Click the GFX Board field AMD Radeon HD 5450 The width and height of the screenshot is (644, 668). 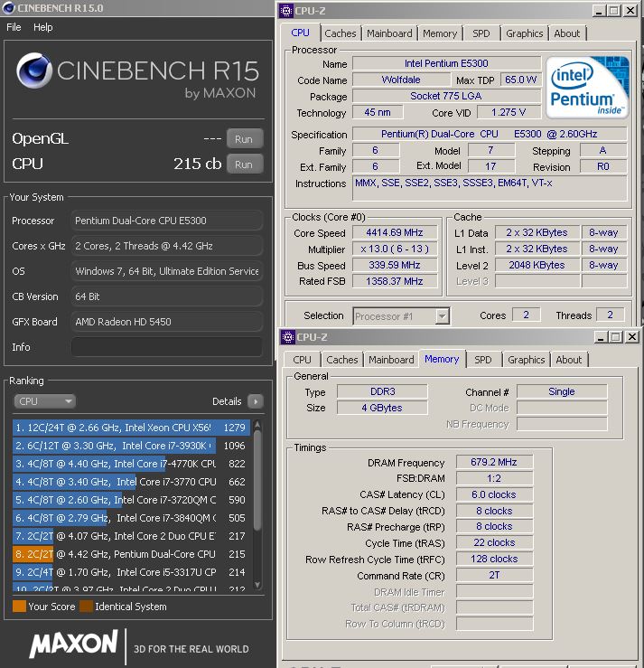[167, 322]
